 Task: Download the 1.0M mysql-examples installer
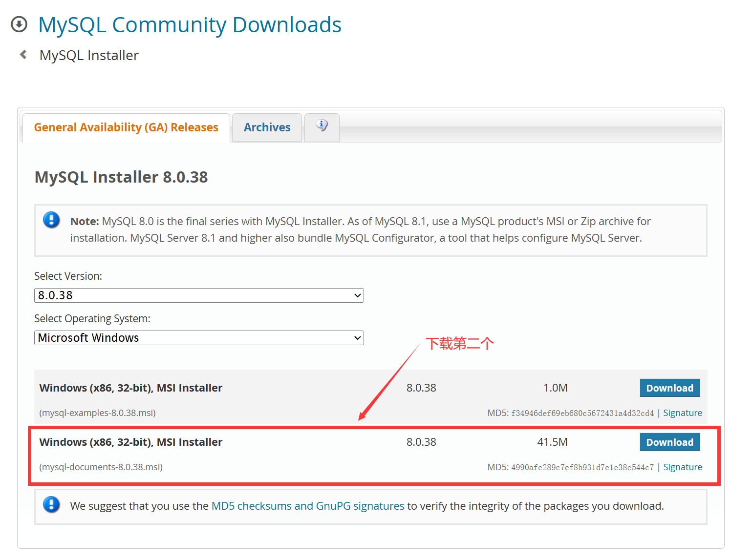[670, 388]
